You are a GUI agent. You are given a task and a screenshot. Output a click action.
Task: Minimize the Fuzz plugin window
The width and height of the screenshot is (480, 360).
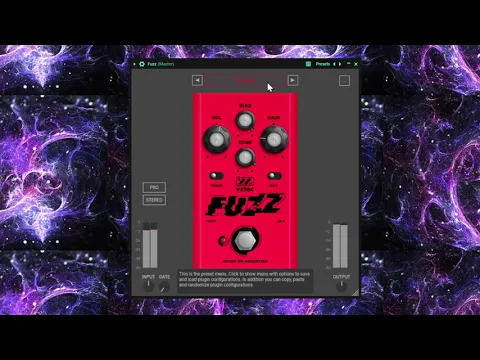[x=349, y=63]
